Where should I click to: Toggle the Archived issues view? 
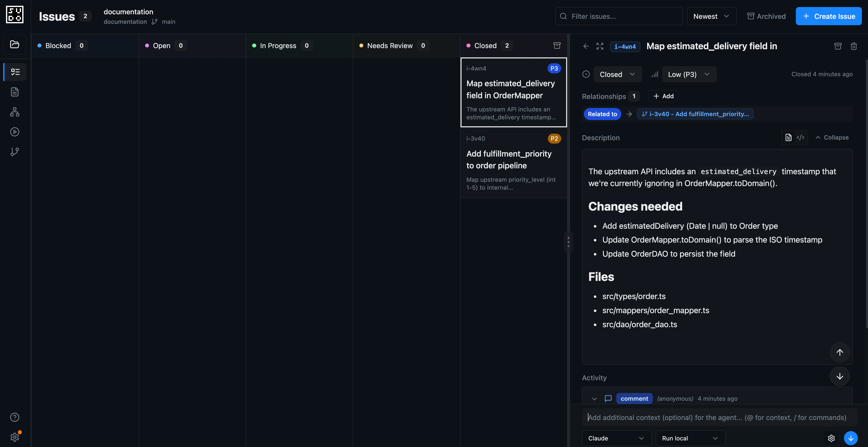[766, 16]
